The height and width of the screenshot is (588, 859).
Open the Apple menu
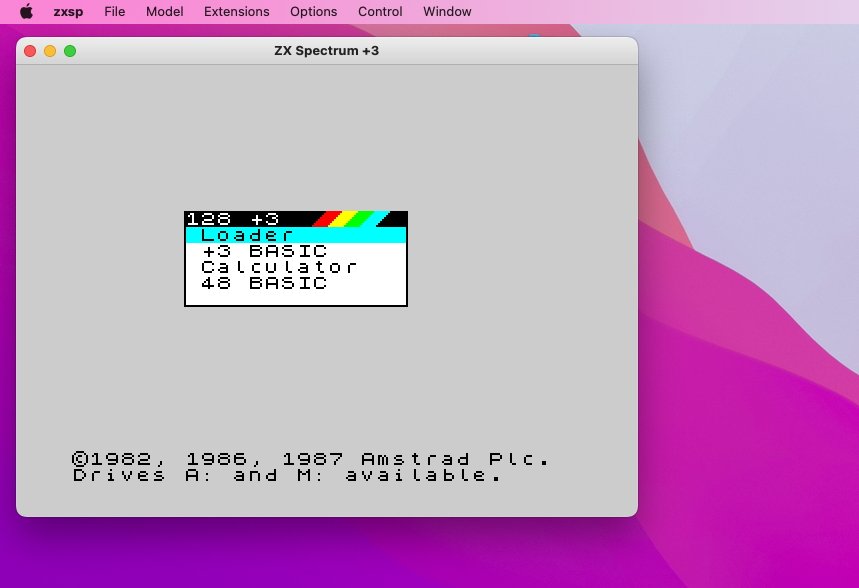click(x=26, y=12)
